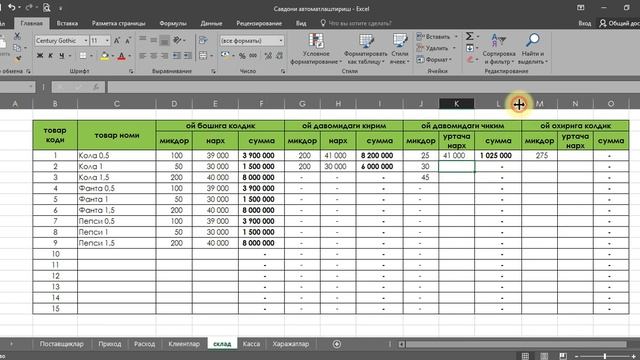Increase font size with larger A icon

[117, 40]
